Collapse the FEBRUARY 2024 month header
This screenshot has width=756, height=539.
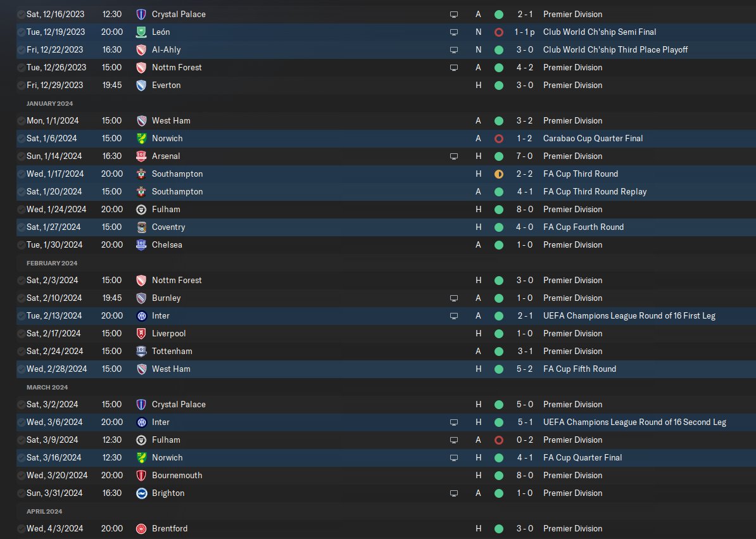[x=51, y=263]
